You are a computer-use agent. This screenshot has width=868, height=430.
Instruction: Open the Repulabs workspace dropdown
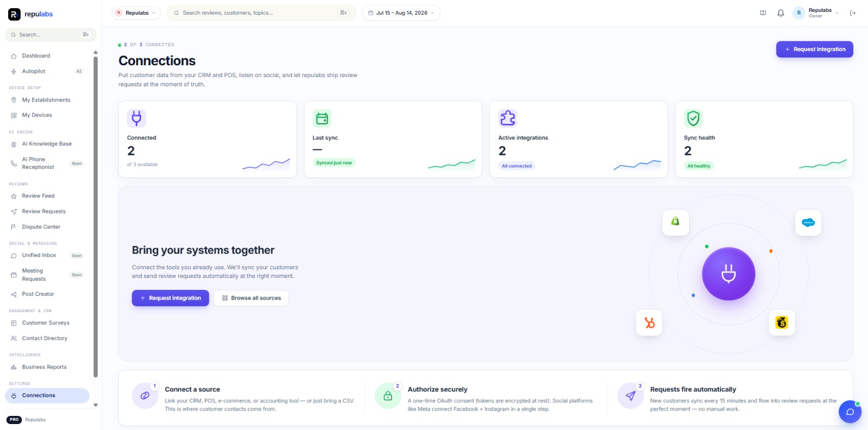pyautogui.click(x=136, y=13)
